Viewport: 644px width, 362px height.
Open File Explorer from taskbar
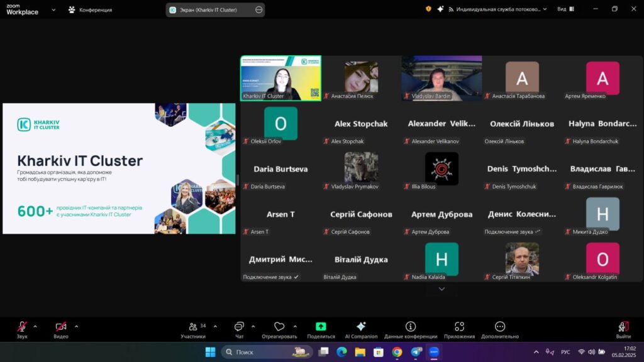coord(360,352)
